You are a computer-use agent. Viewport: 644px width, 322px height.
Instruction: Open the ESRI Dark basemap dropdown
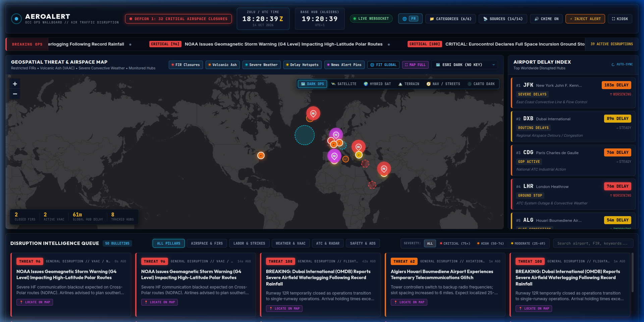tap(465, 65)
